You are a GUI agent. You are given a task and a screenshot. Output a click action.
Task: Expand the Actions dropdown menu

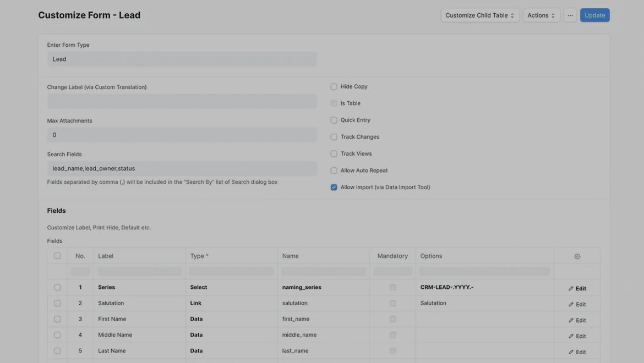[541, 15]
